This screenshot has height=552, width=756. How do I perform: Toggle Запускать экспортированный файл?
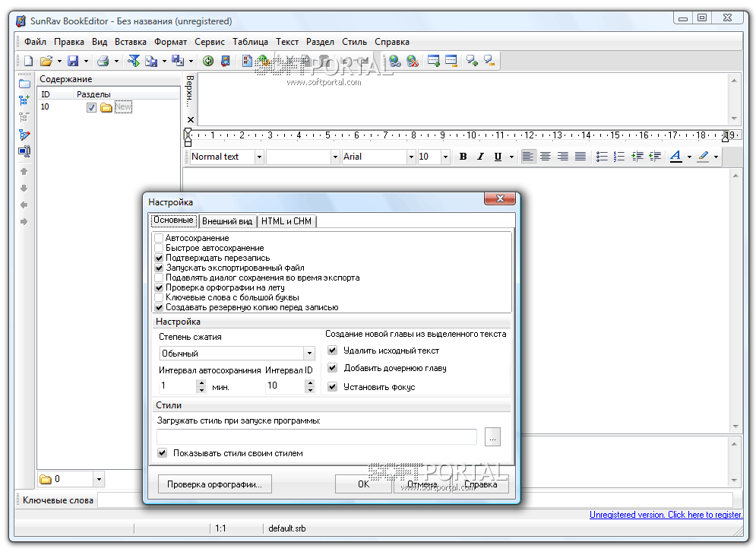159,268
